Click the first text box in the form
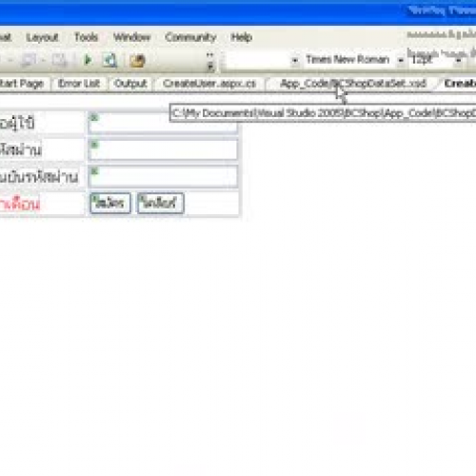The image size is (476, 476). point(163,123)
